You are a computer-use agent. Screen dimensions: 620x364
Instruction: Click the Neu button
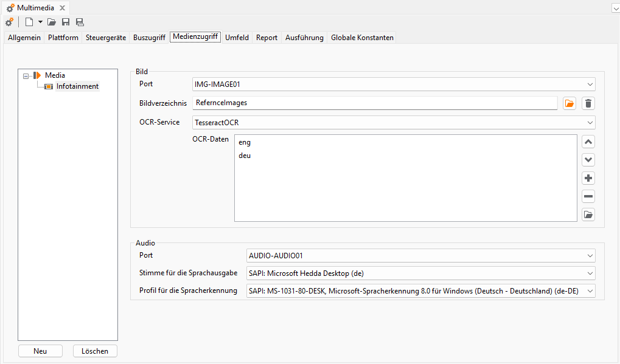click(40, 351)
